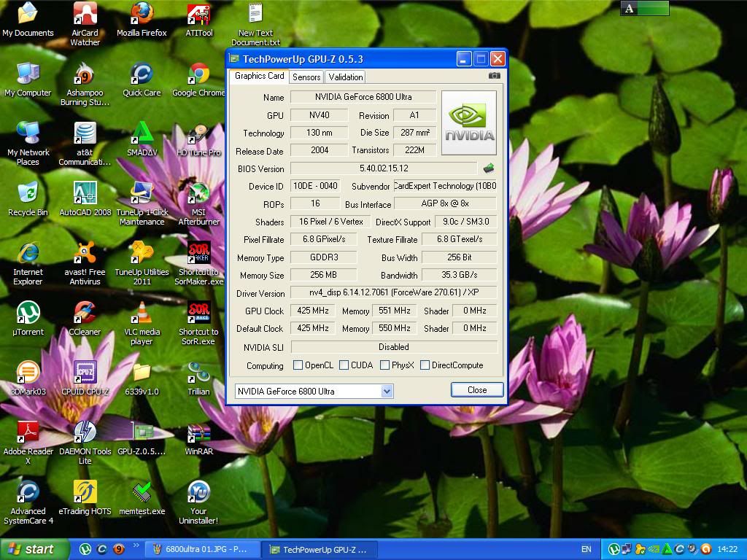Select the CPUID CPU-Z desktop icon
747x560 pixels.
[x=85, y=378]
